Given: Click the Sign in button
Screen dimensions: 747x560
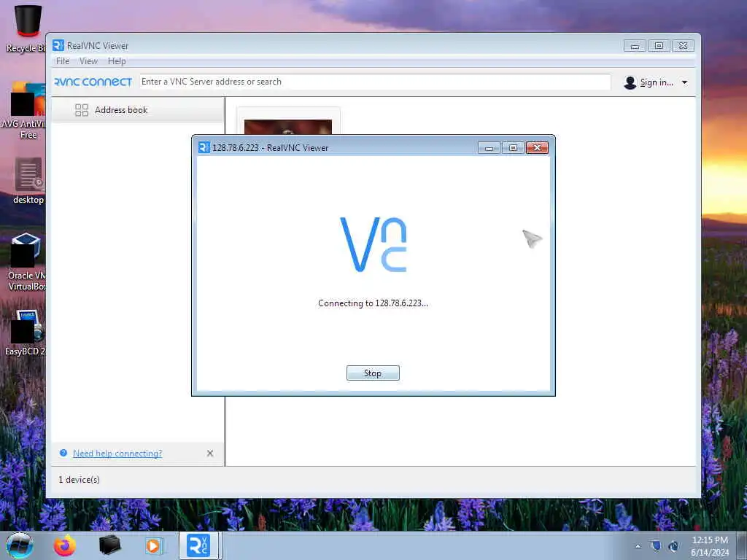Looking at the screenshot, I should coord(656,82).
